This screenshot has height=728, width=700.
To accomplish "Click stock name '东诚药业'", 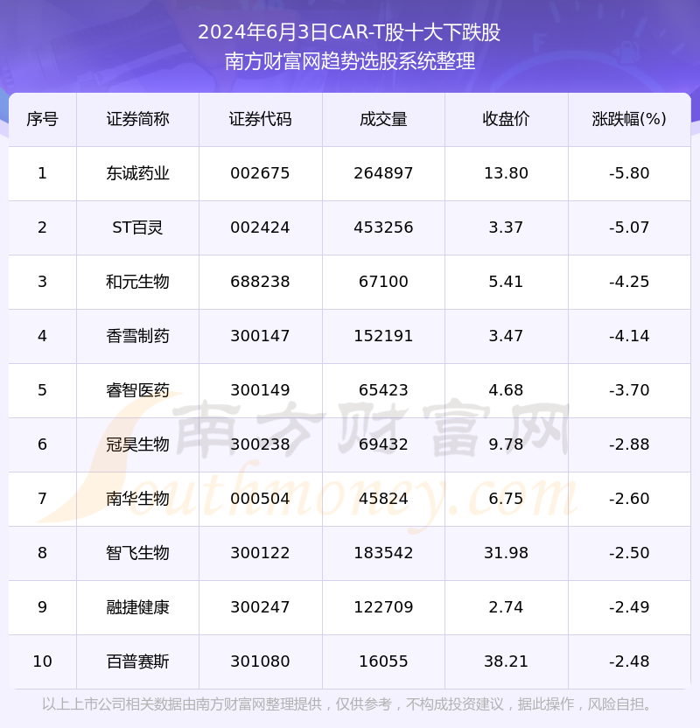I will point(138,173).
